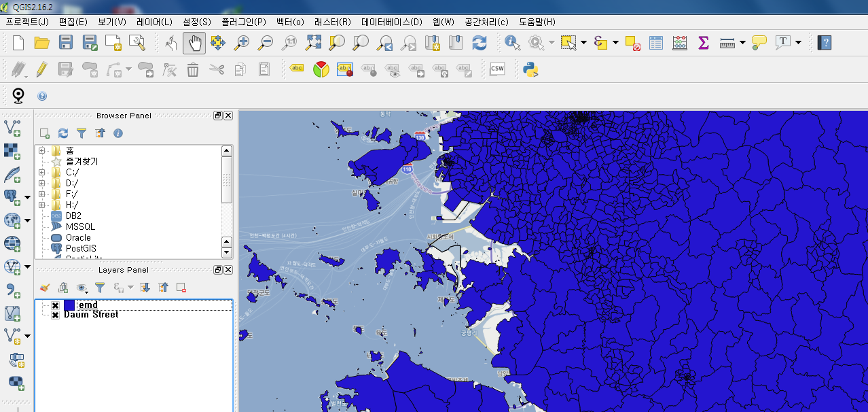868x412 pixels.
Task: Click Browser Panel info properties icon
Action: point(118,133)
